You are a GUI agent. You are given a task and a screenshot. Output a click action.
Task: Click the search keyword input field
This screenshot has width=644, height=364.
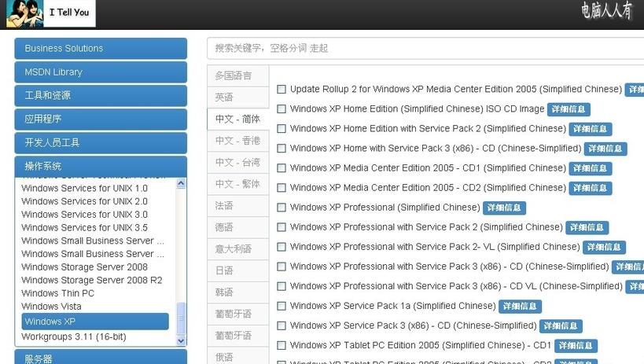(x=425, y=48)
